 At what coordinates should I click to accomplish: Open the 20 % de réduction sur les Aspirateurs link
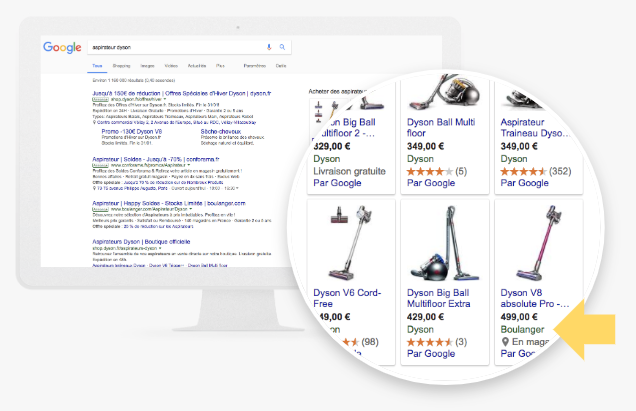pyautogui.click(x=158, y=226)
